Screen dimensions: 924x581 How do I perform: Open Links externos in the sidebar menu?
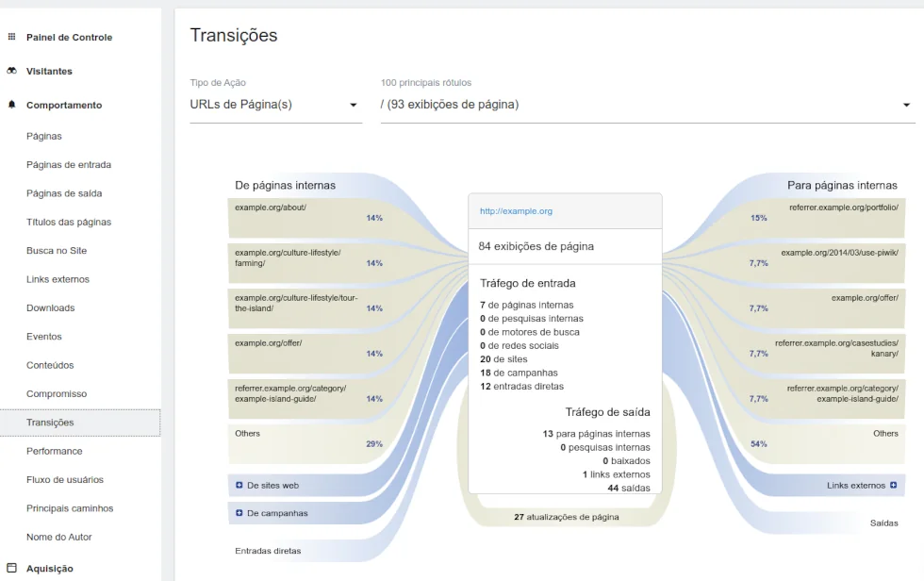tap(58, 279)
